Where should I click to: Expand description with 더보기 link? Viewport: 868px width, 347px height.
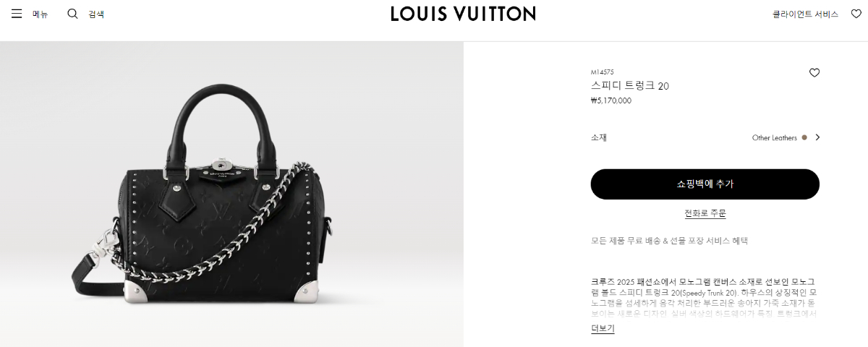point(603,328)
